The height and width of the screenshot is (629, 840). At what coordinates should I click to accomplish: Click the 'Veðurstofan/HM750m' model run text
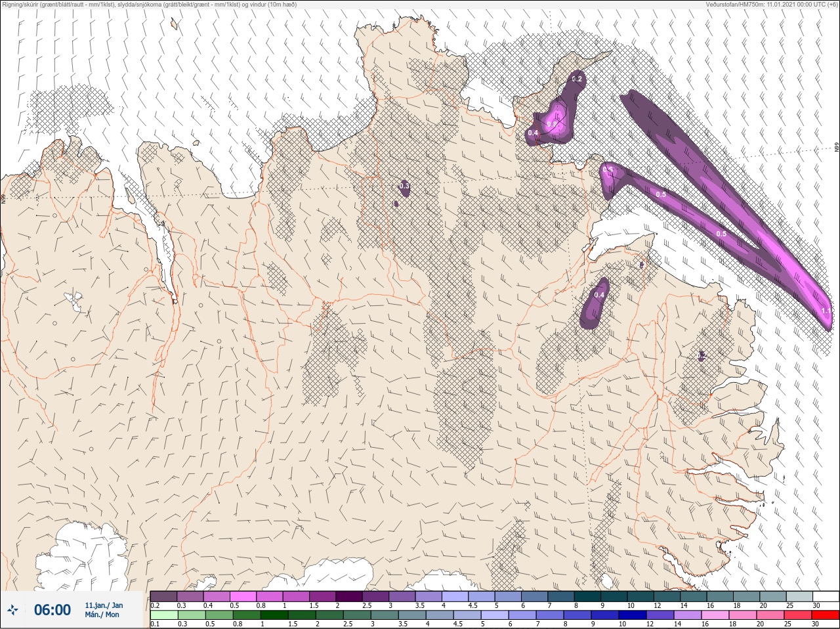[772, 5]
